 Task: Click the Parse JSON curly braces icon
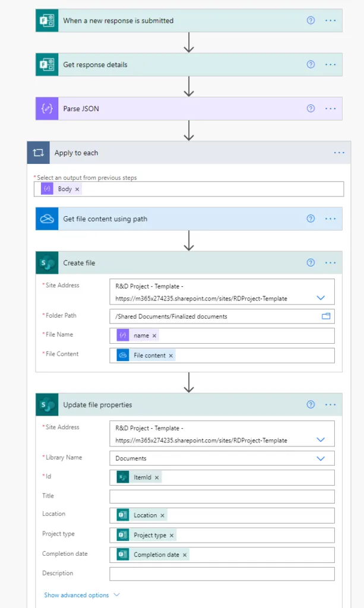[47, 109]
